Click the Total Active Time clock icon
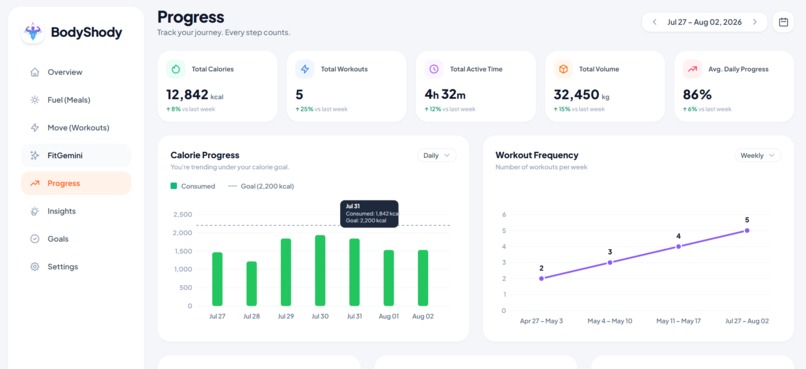806x369 pixels. click(x=434, y=69)
